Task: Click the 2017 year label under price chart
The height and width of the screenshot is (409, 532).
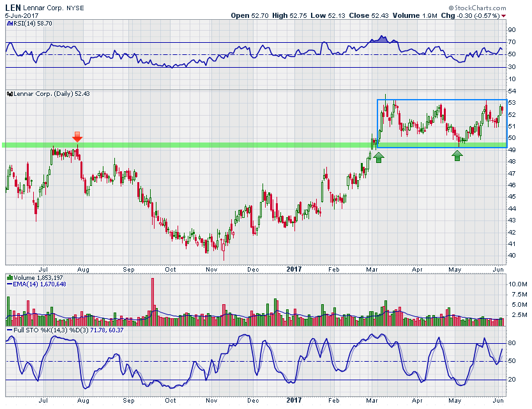Action: (x=293, y=269)
